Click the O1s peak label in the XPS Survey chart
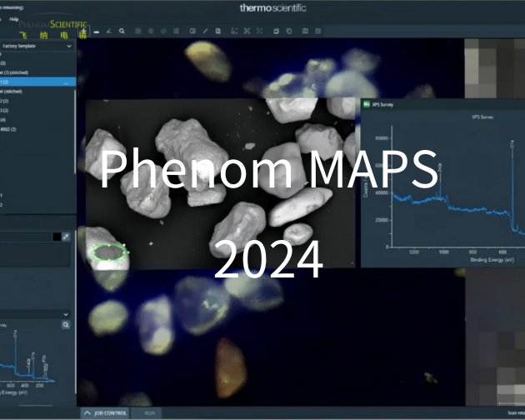This screenshot has width=525, height=420. 512,144
